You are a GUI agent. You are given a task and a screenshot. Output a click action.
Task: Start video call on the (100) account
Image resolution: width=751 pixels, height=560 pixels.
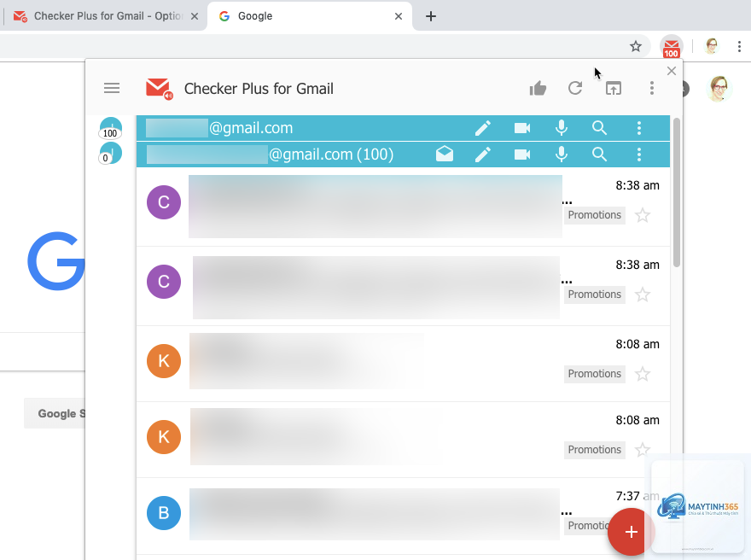tap(522, 155)
